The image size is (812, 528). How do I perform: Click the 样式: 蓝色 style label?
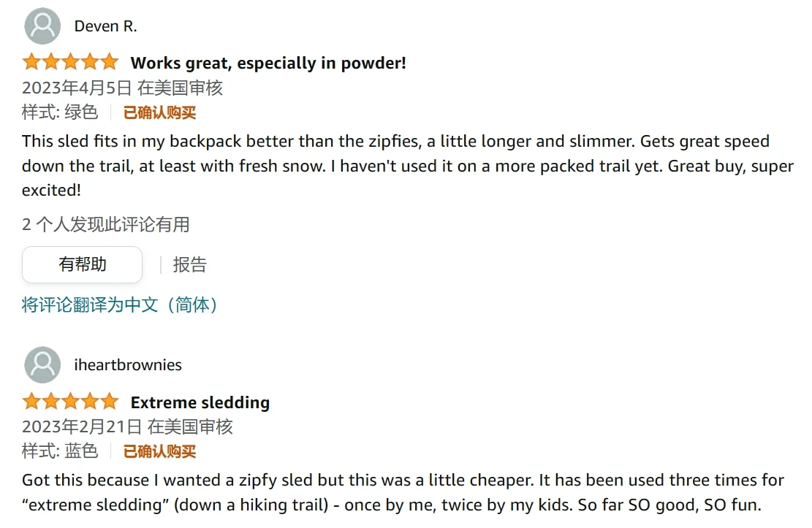[60, 451]
